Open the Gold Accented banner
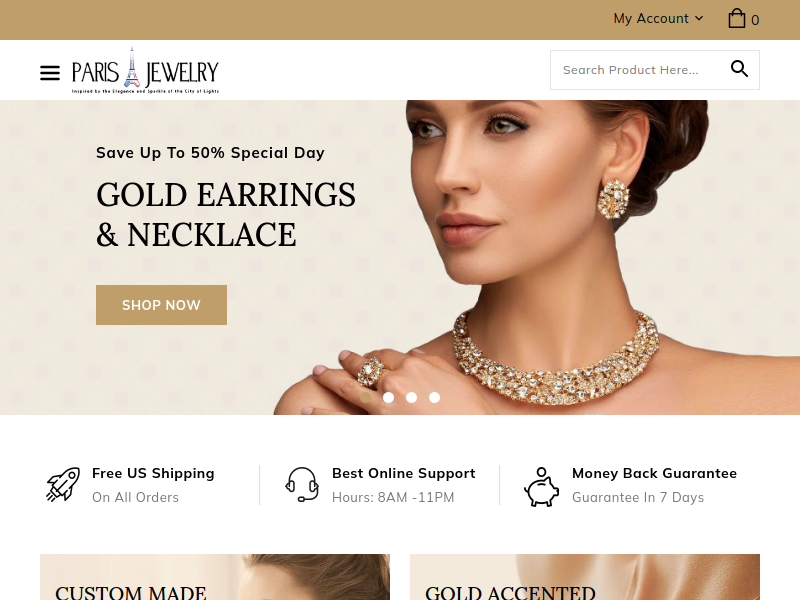This screenshot has height=600, width=800. click(x=585, y=577)
